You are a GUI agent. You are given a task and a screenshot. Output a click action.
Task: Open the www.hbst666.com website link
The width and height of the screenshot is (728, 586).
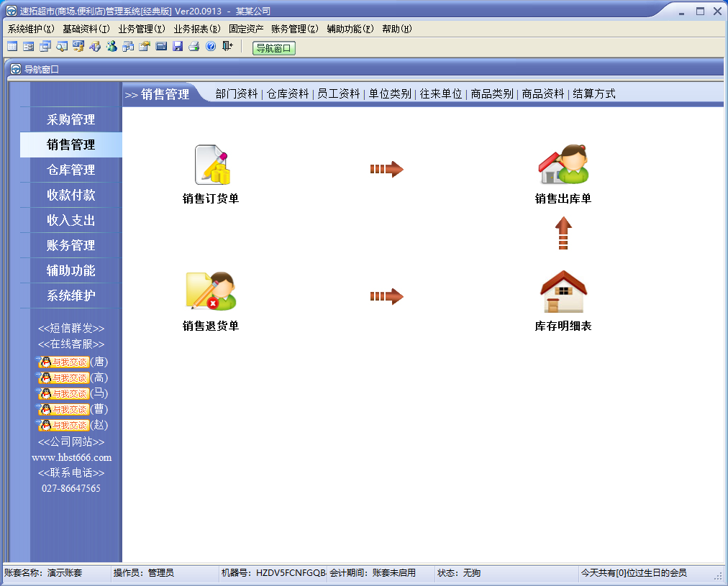pos(71,457)
